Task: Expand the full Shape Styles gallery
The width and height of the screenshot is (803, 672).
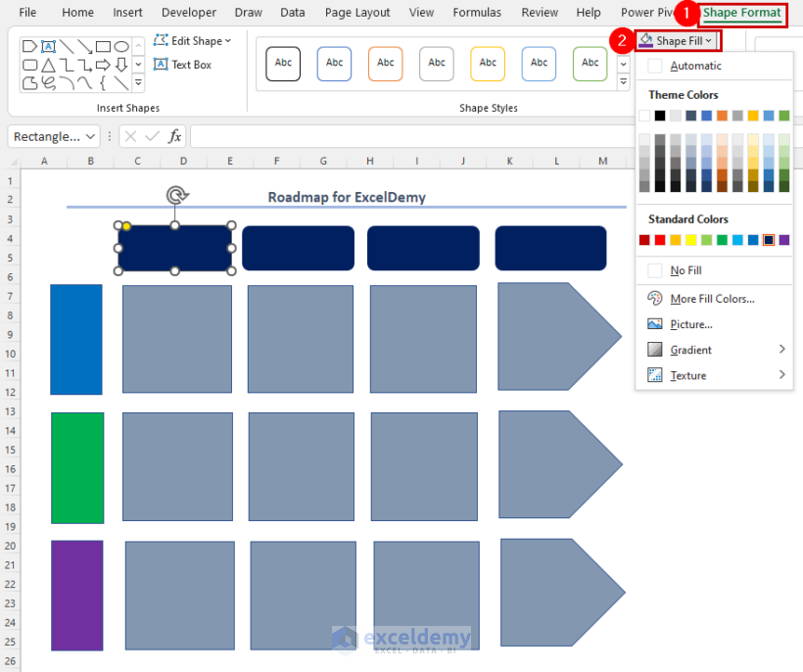Action: [623, 81]
